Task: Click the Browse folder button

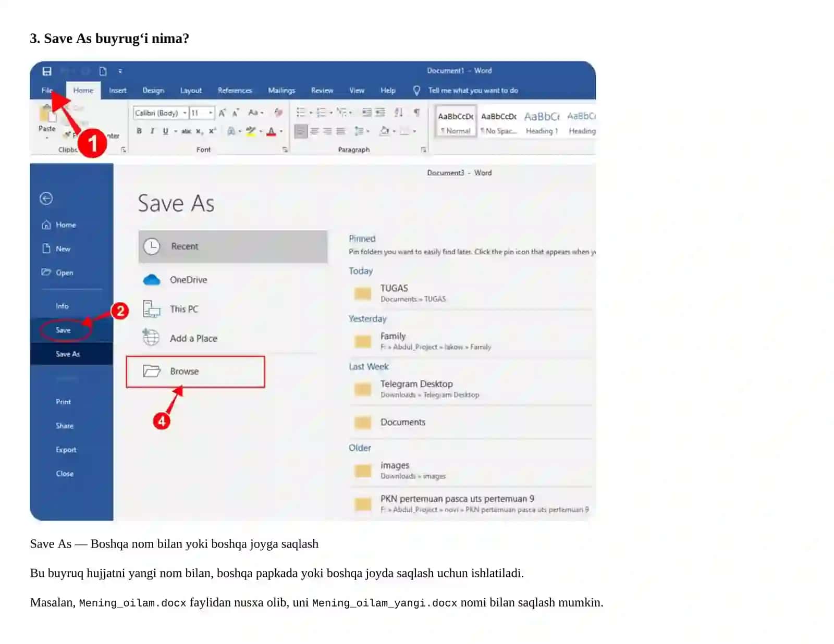Action: tap(195, 371)
